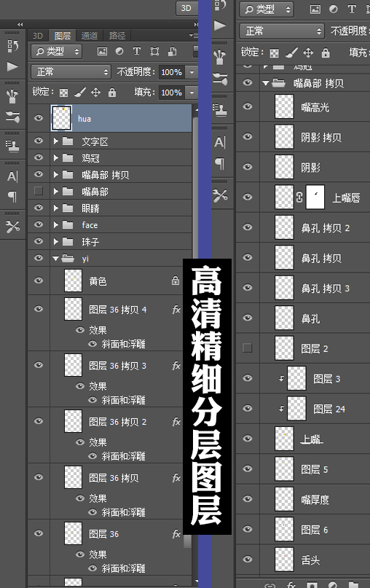Open the Actions play icon in left dock

point(12,66)
